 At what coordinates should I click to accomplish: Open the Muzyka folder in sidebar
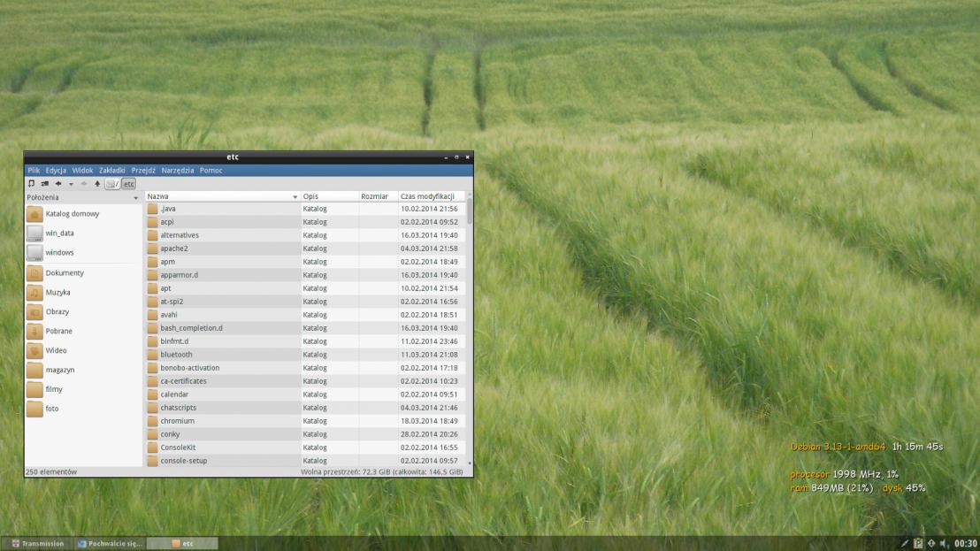click(57, 292)
